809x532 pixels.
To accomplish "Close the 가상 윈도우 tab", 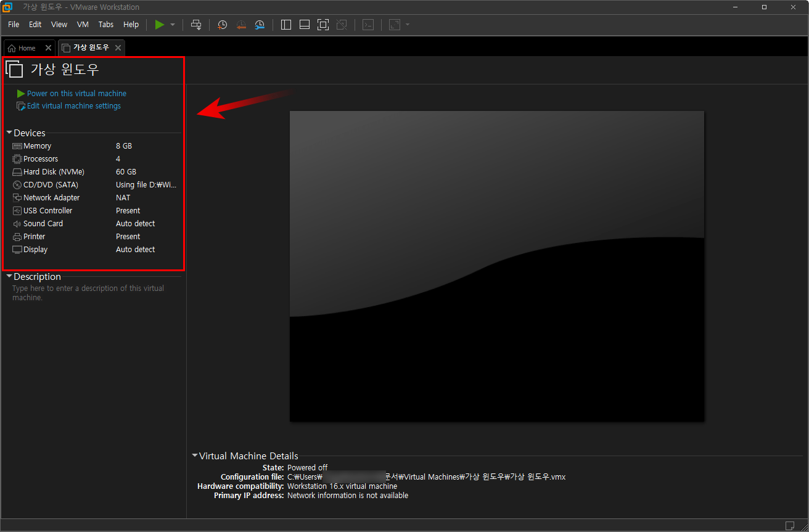I will 118,47.
